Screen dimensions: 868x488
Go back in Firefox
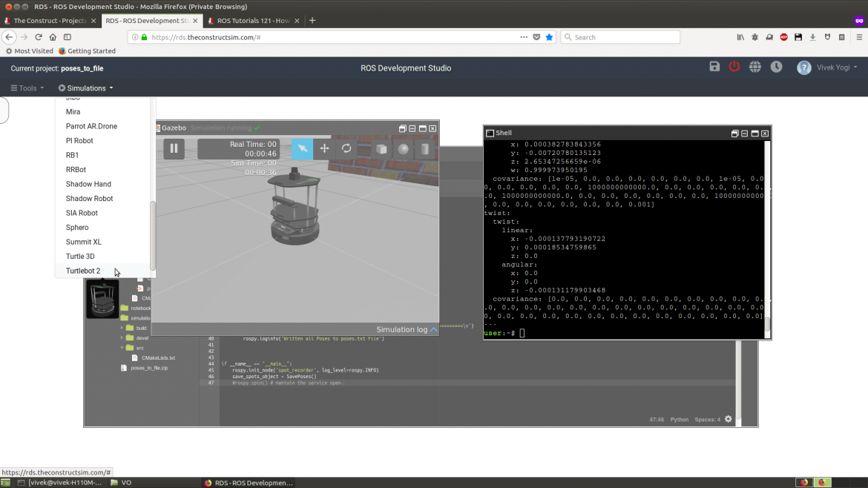click(x=10, y=37)
